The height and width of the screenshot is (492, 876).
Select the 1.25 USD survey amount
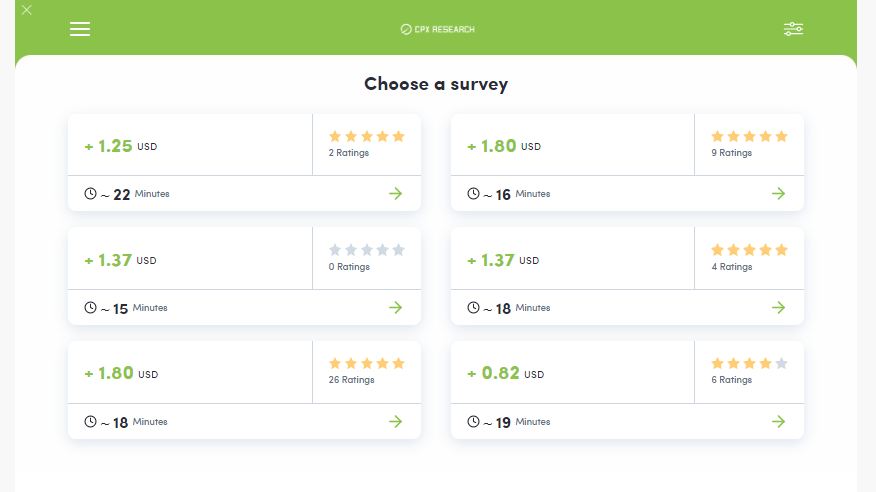click(115, 146)
